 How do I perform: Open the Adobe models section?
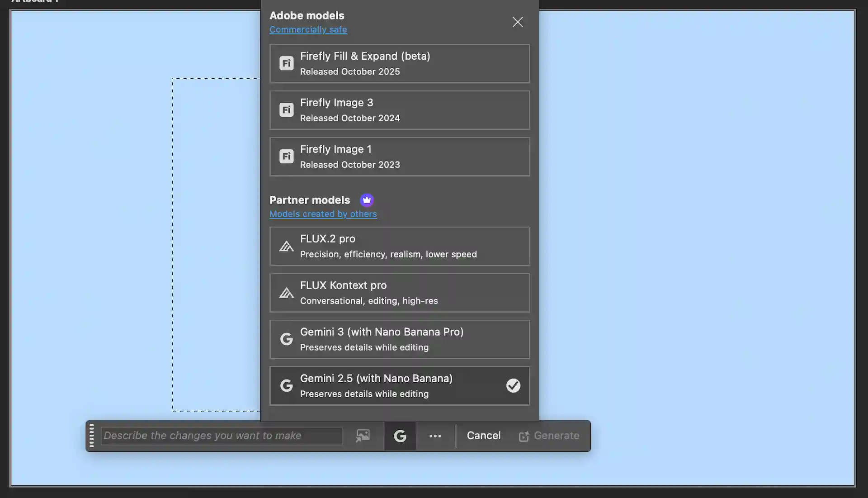click(307, 15)
